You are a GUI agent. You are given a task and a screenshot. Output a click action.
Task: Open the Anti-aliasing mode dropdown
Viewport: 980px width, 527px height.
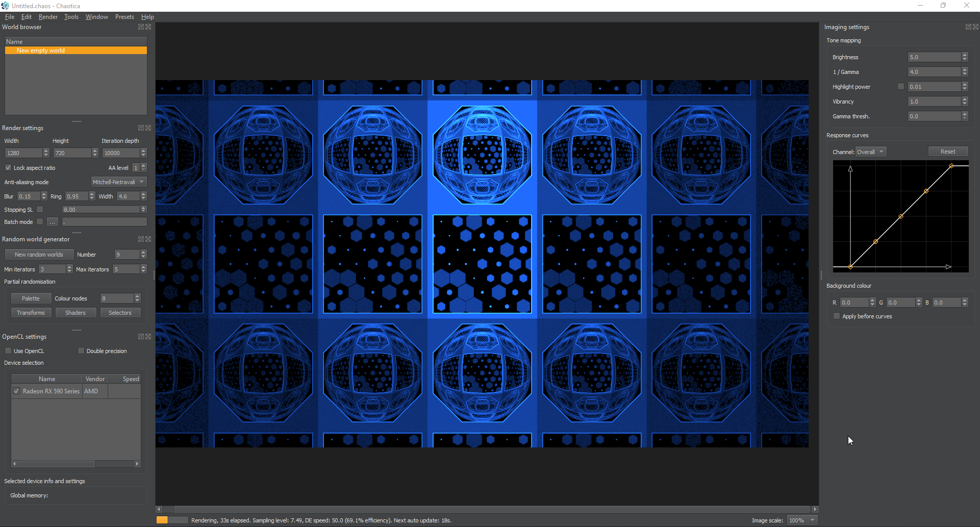[x=119, y=182]
